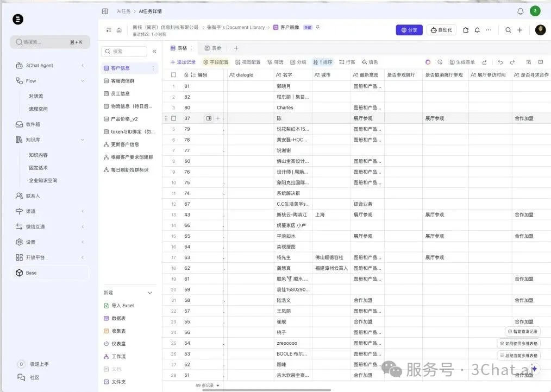Click the 分享 share button
The height and width of the screenshot is (392, 551).
(409, 30)
